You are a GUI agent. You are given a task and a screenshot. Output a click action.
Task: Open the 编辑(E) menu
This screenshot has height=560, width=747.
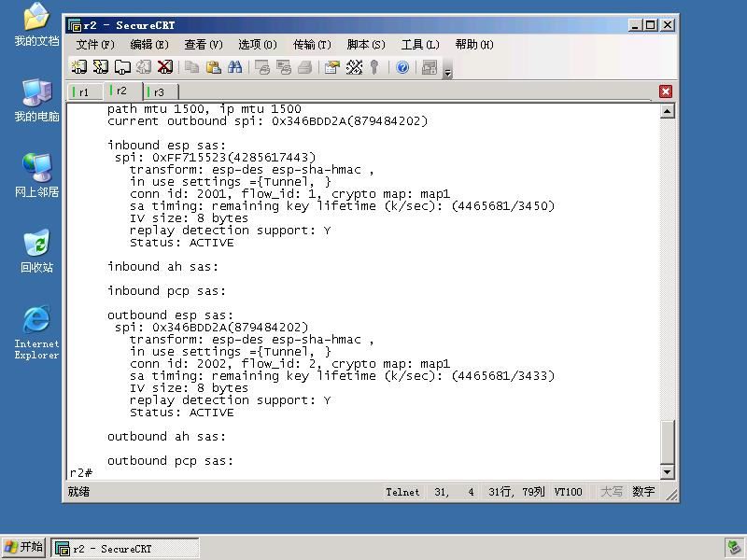coord(149,45)
